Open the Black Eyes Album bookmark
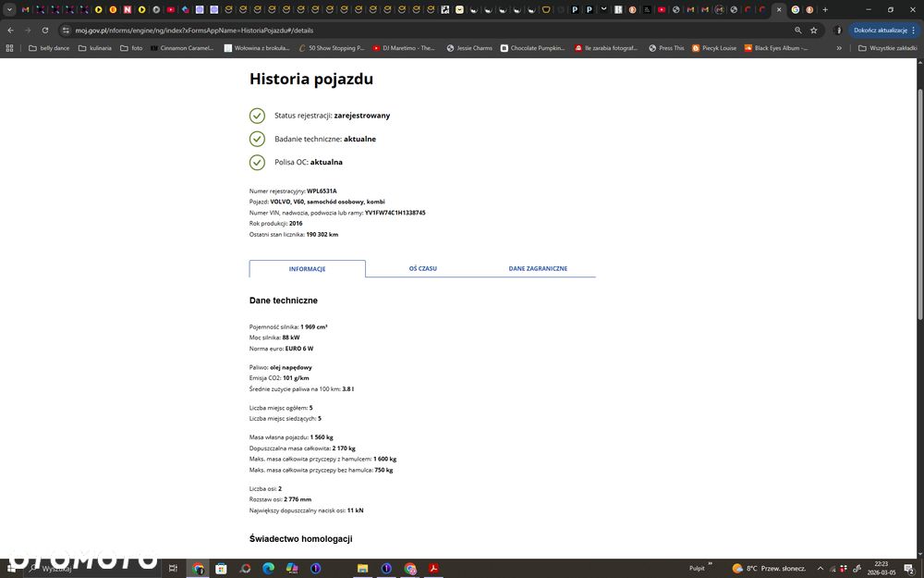The width and height of the screenshot is (924, 578). coord(776,48)
